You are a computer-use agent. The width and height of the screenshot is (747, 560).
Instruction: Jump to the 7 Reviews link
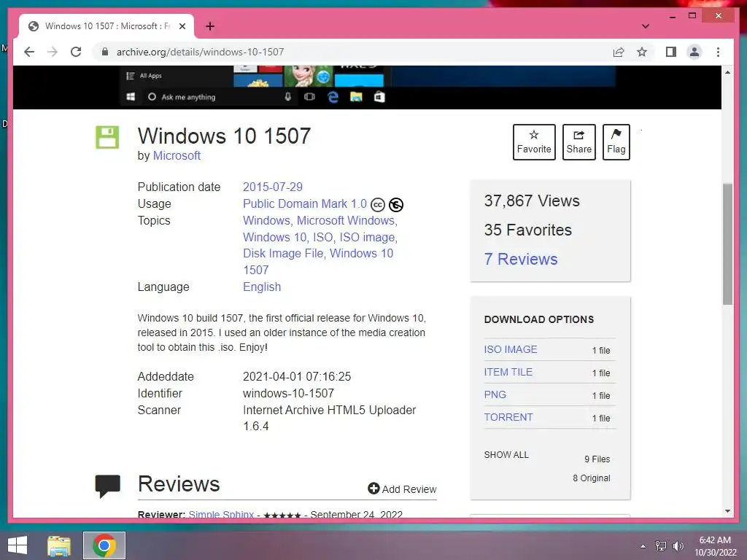coord(521,259)
